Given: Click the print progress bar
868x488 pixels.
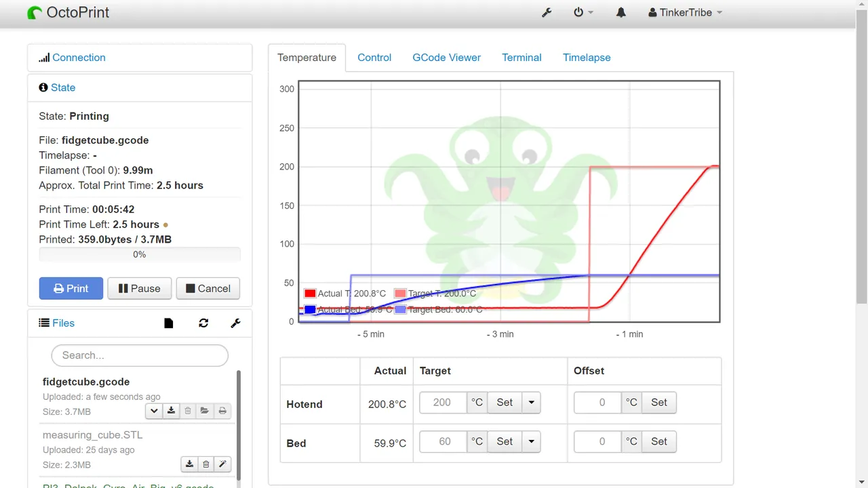Looking at the screenshot, I should click(140, 255).
